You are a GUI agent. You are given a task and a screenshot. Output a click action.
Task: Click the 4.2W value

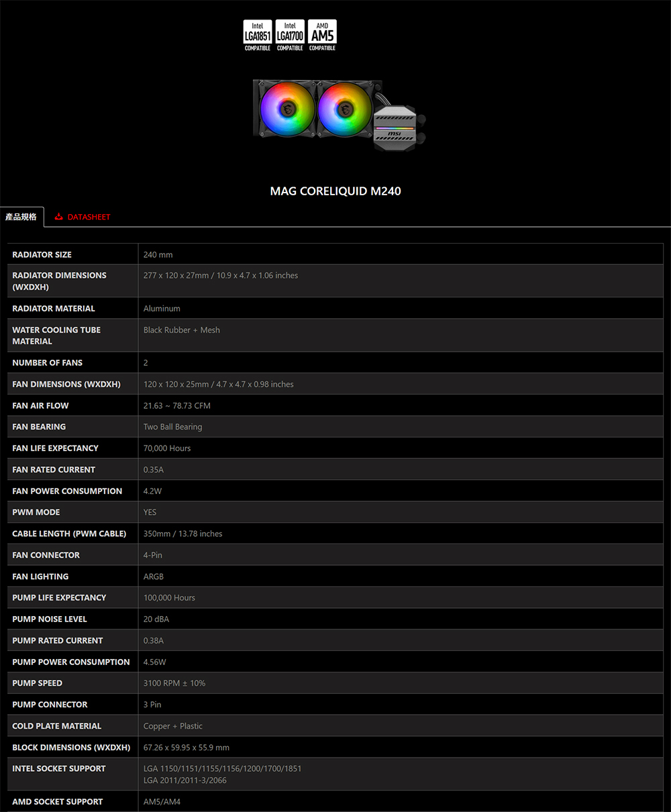coord(152,491)
